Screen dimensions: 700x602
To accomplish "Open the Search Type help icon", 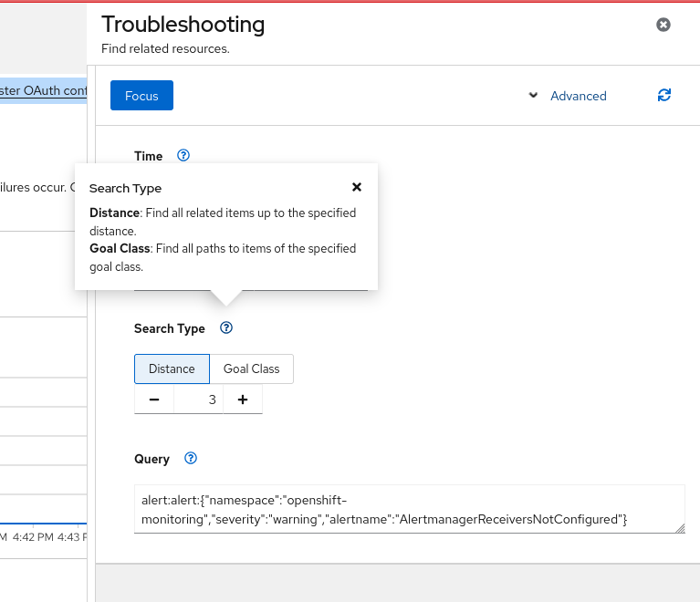I will point(226,328).
